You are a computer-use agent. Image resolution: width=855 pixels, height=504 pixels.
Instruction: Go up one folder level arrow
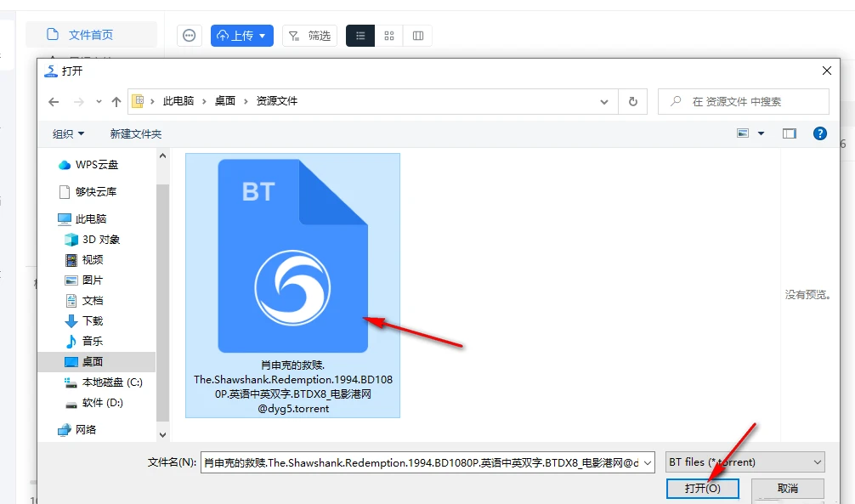coord(116,102)
